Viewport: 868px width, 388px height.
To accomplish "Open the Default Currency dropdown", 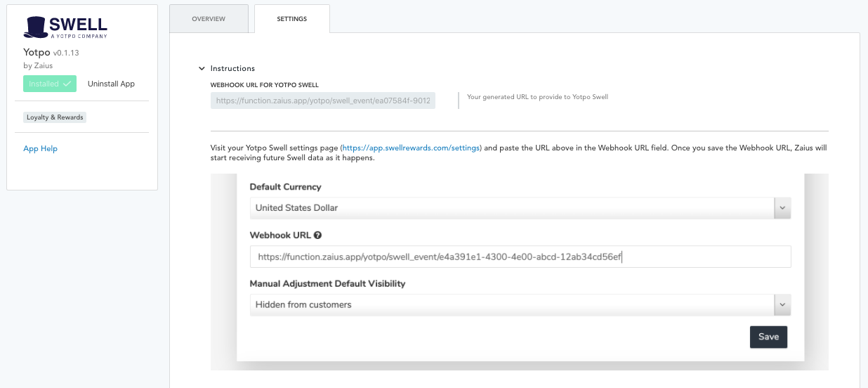I will point(520,207).
